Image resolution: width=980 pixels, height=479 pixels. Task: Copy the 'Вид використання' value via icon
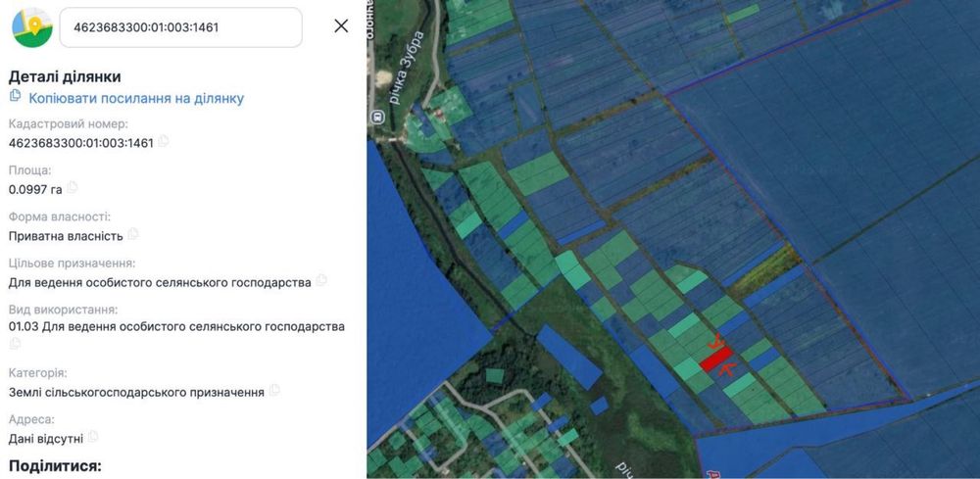15,343
